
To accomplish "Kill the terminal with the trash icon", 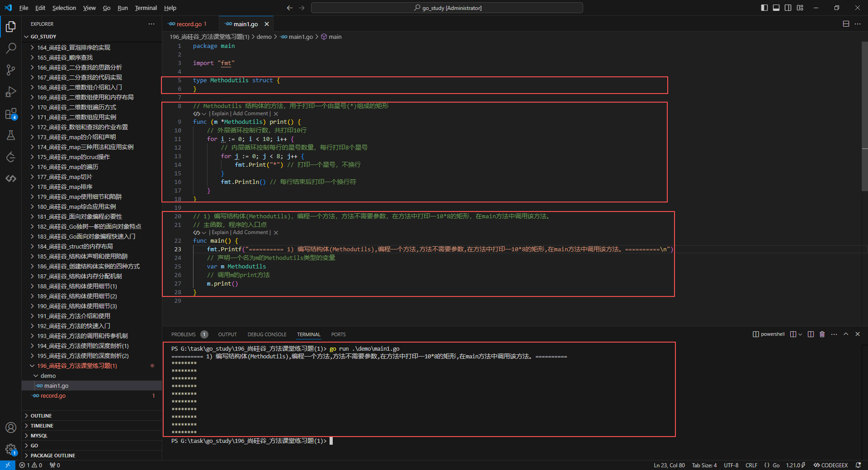I will click(x=822, y=334).
